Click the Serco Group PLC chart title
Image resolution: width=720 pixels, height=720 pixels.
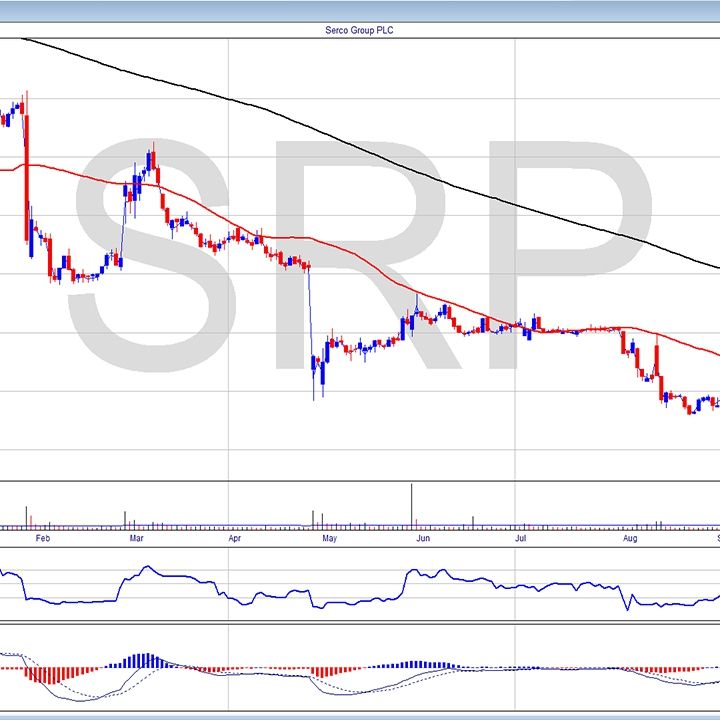coord(360,31)
